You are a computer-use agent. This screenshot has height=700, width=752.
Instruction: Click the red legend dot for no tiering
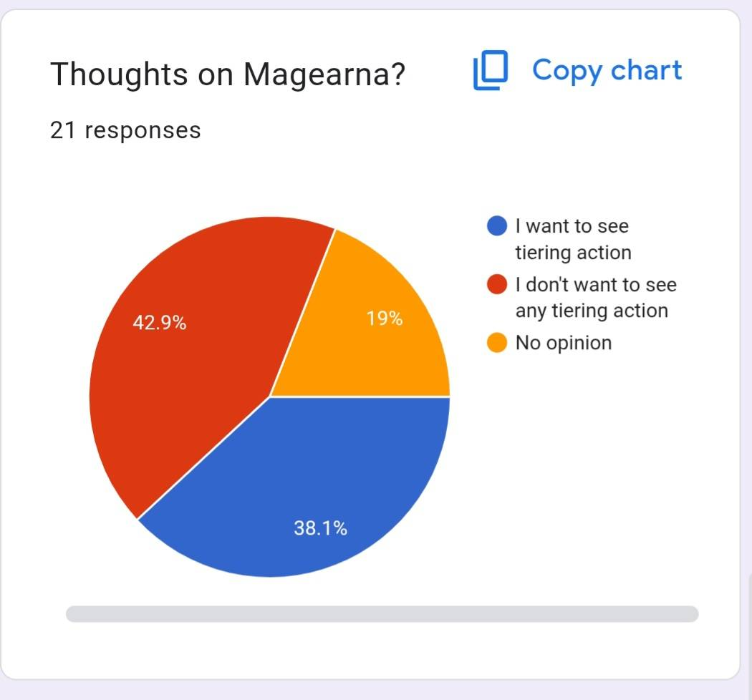click(497, 284)
